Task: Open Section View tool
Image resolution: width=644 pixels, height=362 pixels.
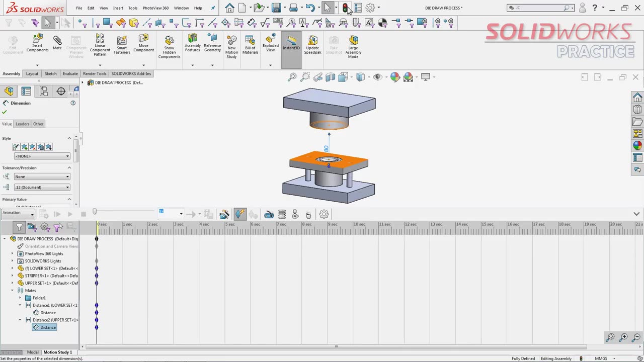Action: tap(331, 77)
